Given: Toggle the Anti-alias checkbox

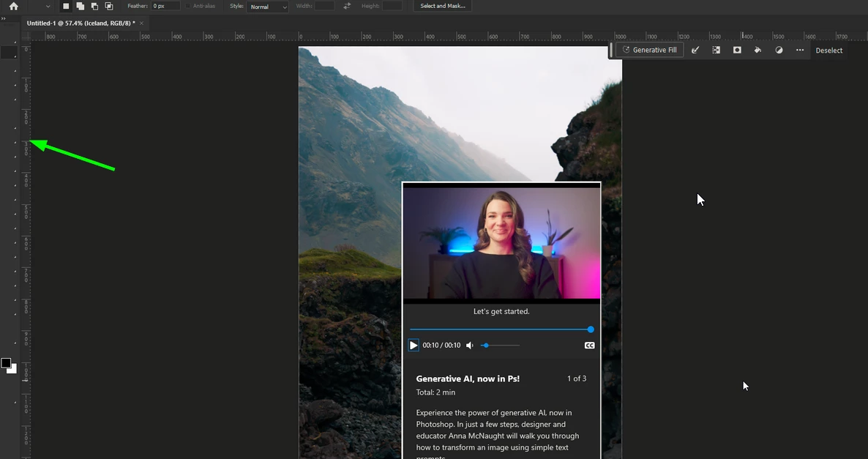Looking at the screenshot, I should click(x=188, y=6).
